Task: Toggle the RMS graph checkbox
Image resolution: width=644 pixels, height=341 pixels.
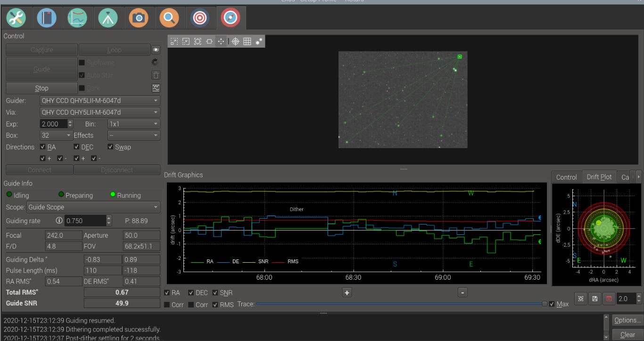Action: [x=215, y=305]
